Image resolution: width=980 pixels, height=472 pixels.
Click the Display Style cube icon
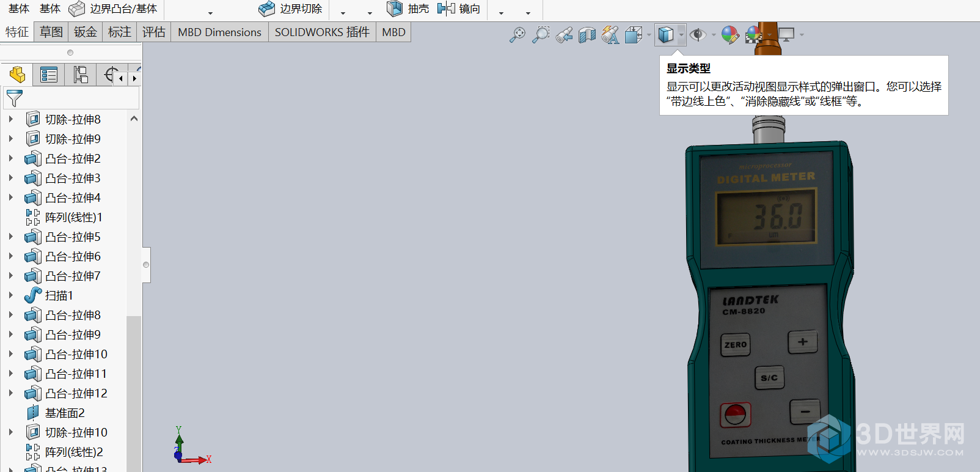666,35
